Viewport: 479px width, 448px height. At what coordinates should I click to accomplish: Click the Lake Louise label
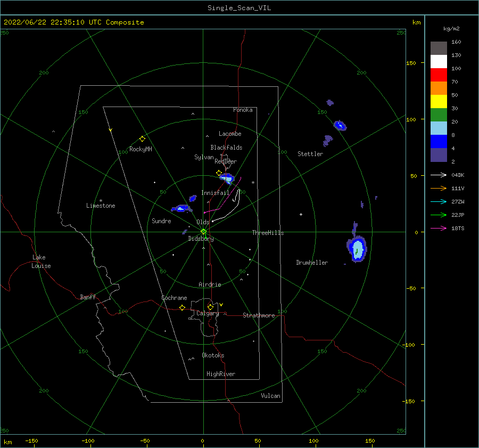41,262
